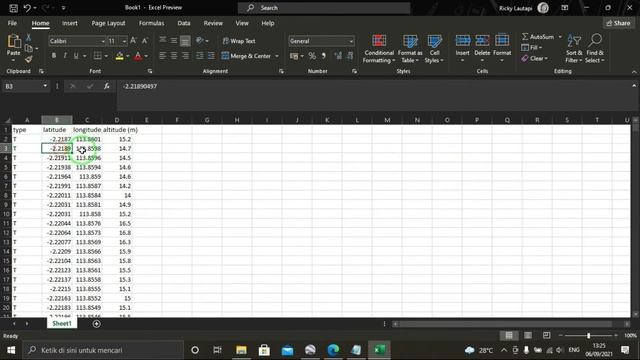This screenshot has width=640, height=360.
Task: Click the Format Painter brush icon
Action: click(29, 60)
